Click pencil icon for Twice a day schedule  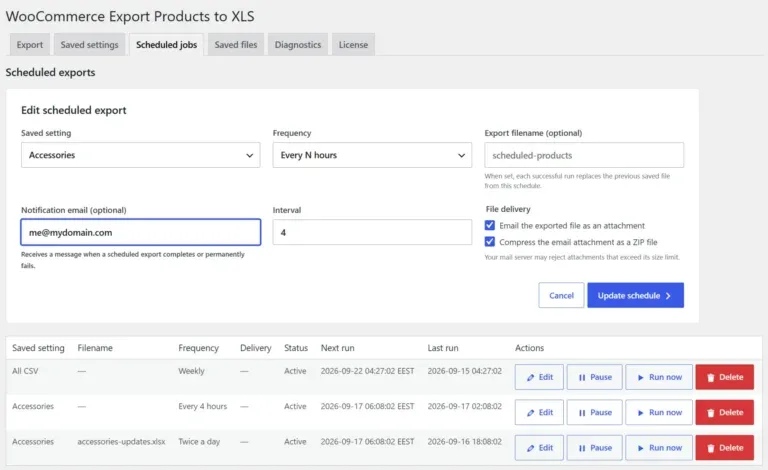(530, 448)
